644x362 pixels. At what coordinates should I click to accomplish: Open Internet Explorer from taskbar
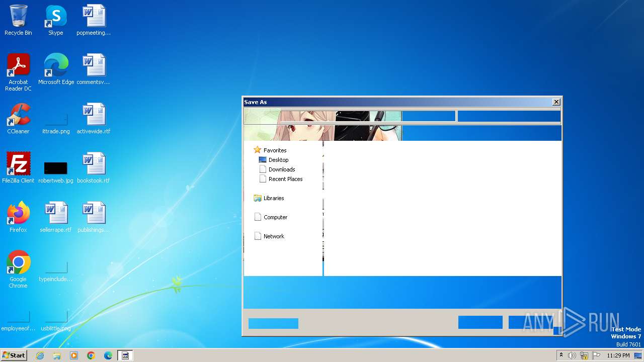(x=40, y=355)
